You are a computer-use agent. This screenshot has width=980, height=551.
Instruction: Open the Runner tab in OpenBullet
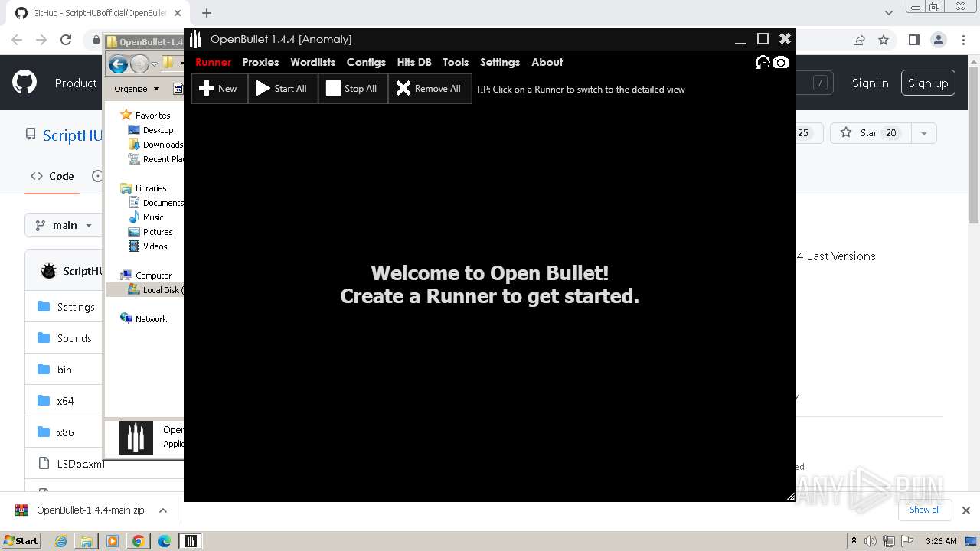point(213,62)
